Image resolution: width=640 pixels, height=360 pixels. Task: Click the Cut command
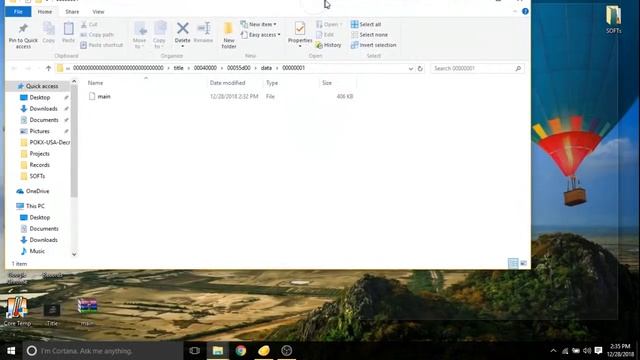(89, 24)
